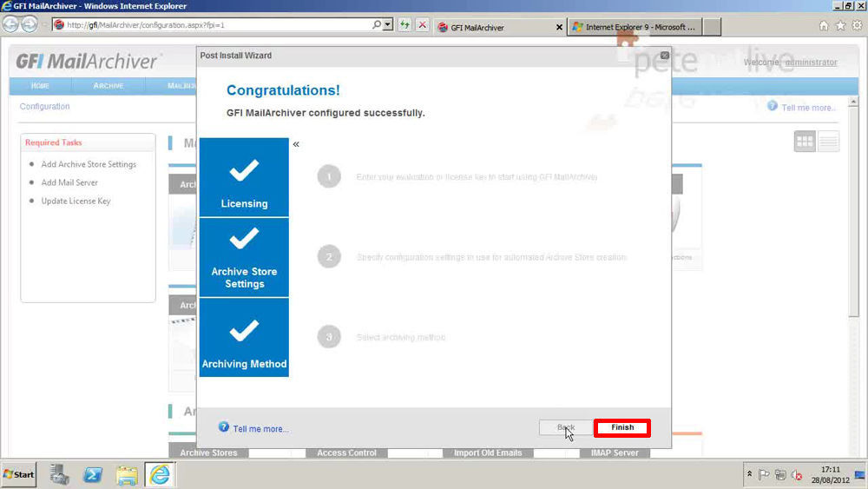
Task: Open Server Manager from the taskbar
Action: (59, 474)
